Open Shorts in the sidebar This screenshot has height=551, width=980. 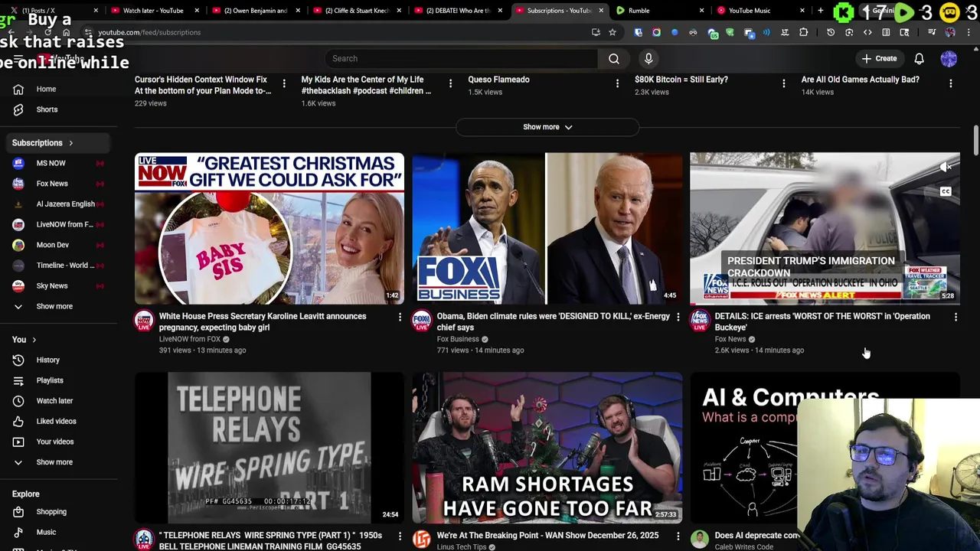click(60, 109)
